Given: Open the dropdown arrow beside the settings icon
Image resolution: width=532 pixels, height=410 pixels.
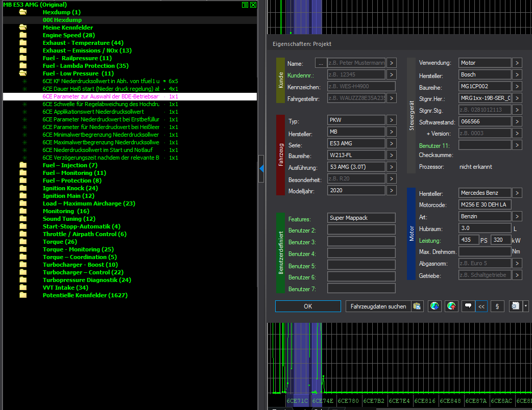Looking at the screenshot, I should (526, 306).
